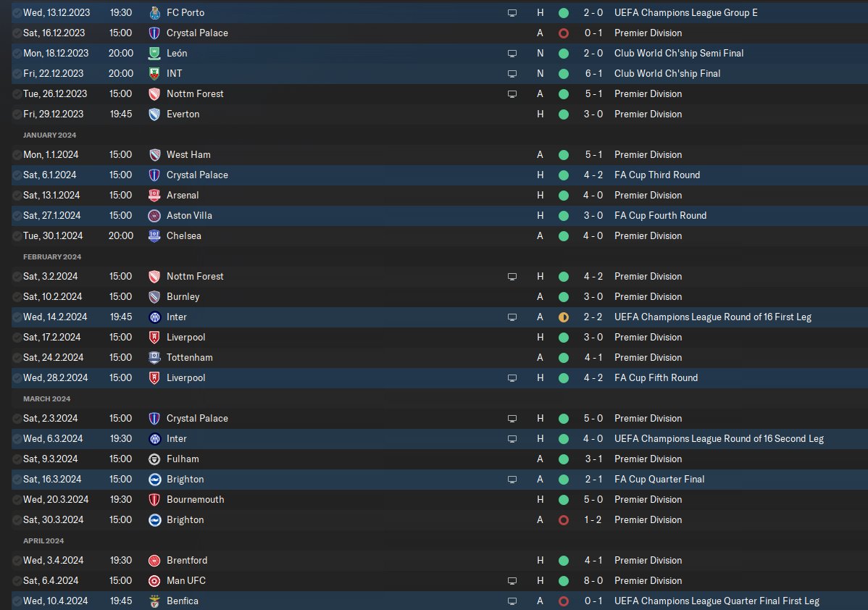
Task: Toggle check circle beside Wed, 13.12.2023
Action: (x=17, y=13)
